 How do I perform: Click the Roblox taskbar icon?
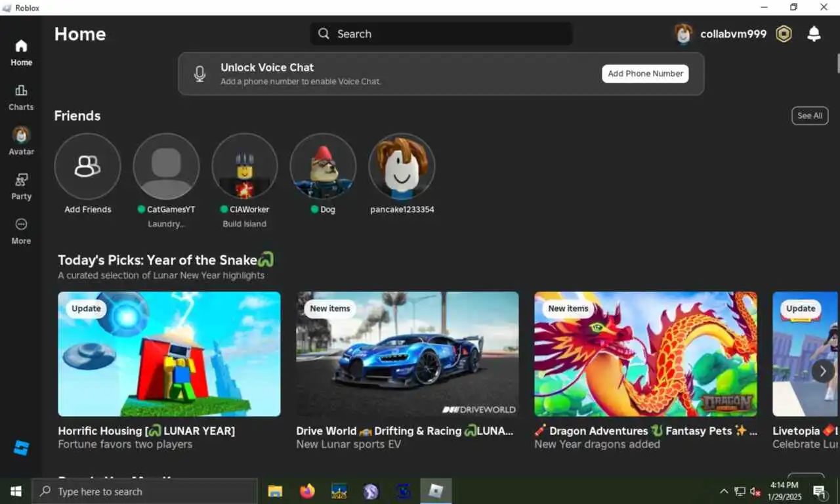[436, 491]
